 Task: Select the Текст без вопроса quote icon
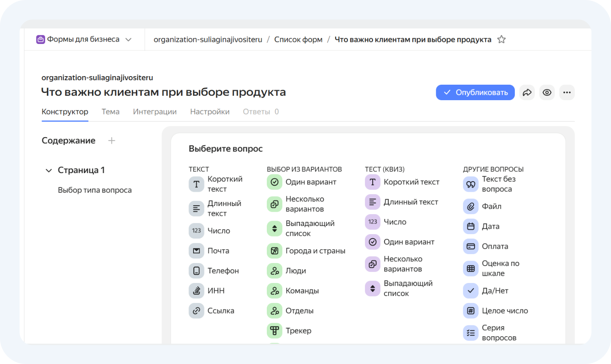tap(471, 184)
